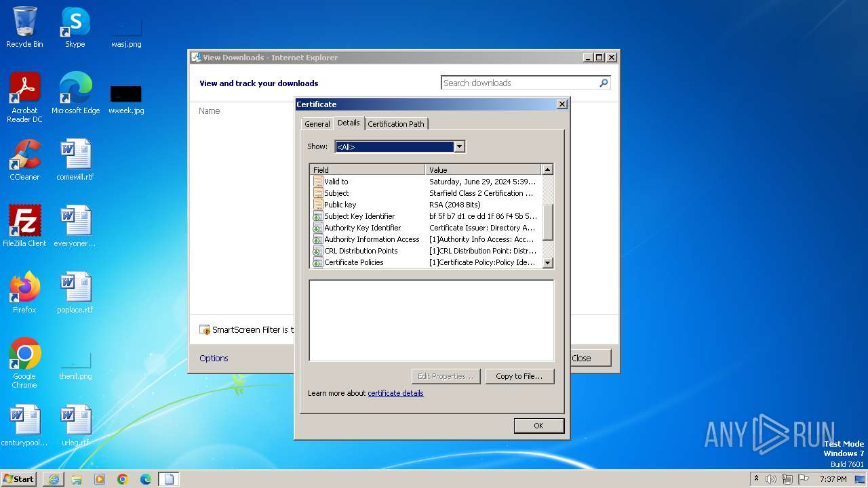The height and width of the screenshot is (488, 868).
Task: Launch the FileZilla Client shortcut
Action: (x=24, y=226)
